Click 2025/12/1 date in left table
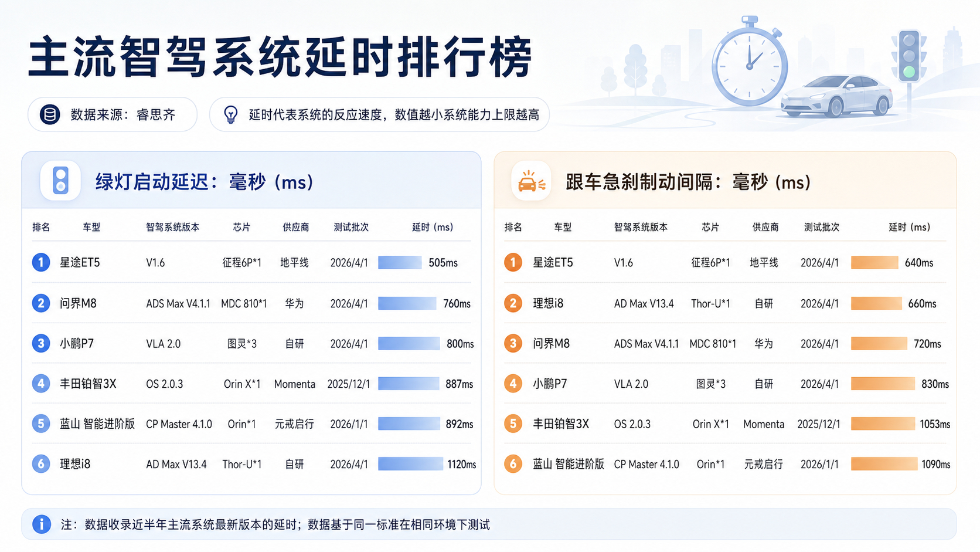980x552 pixels. (x=349, y=384)
